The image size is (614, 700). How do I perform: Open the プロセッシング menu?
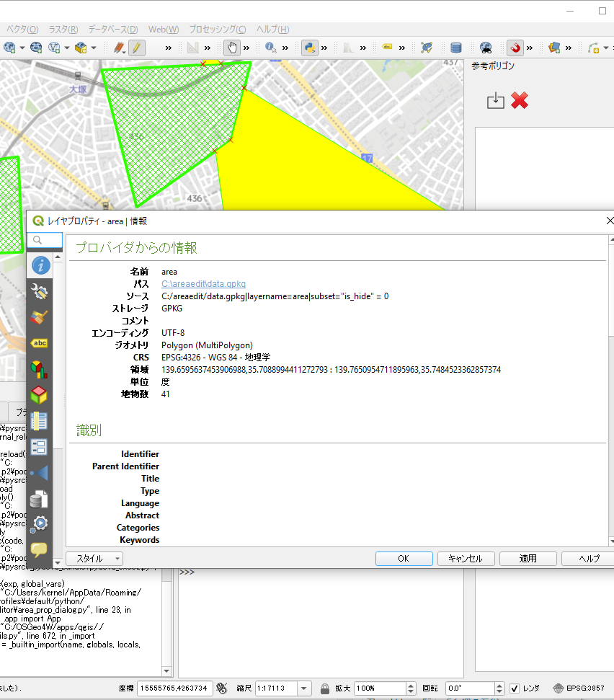(217, 30)
